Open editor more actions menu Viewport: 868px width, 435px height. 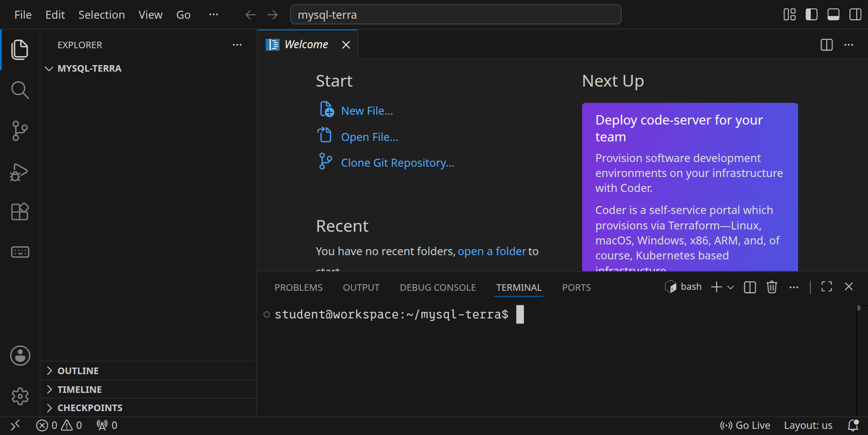pyautogui.click(x=849, y=45)
